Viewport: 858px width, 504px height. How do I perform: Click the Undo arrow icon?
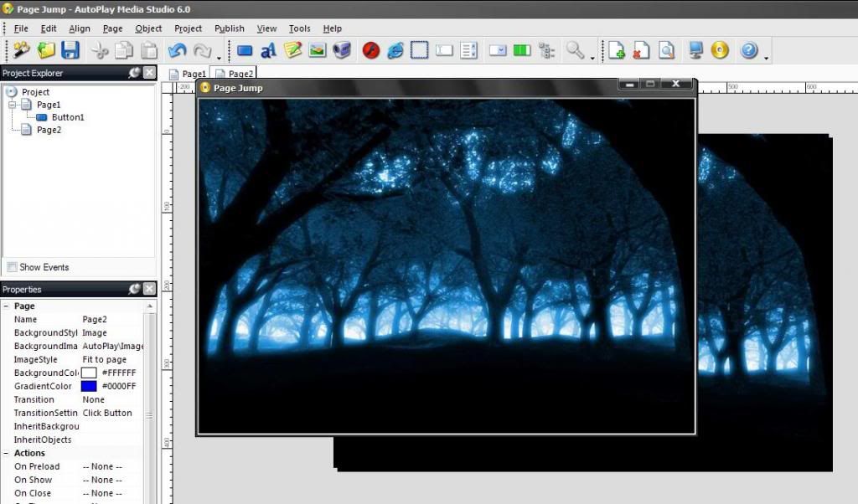[177, 50]
